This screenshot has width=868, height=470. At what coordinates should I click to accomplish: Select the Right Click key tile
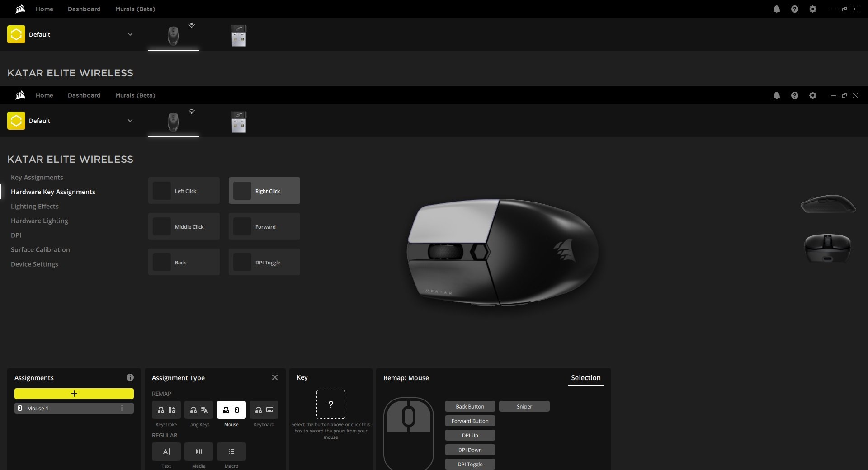pyautogui.click(x=264, y=191)
